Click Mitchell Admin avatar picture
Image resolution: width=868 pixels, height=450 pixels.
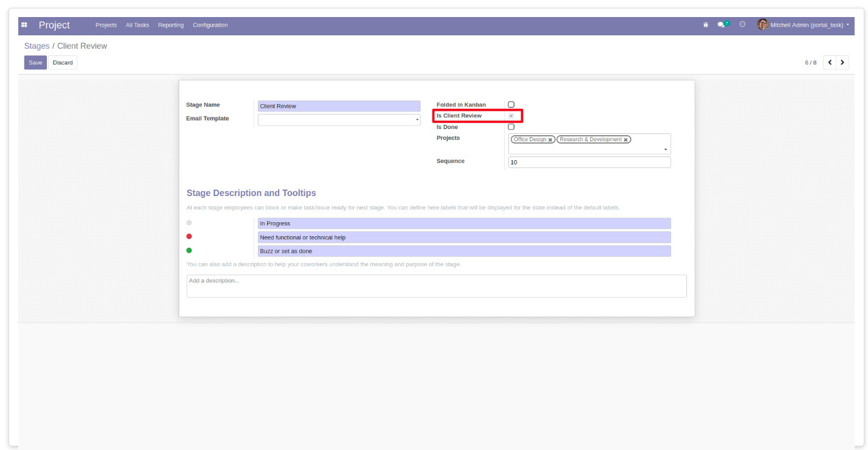pos(762,25)
